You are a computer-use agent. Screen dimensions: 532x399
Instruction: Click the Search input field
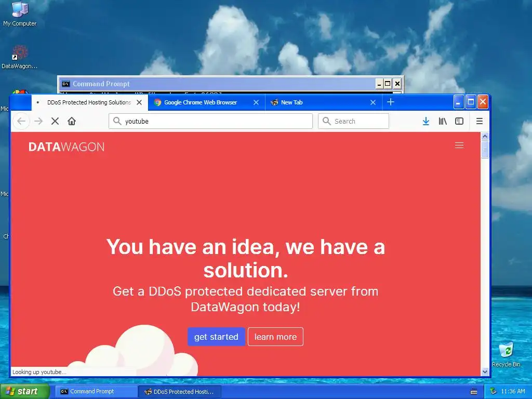pos(353,121)
